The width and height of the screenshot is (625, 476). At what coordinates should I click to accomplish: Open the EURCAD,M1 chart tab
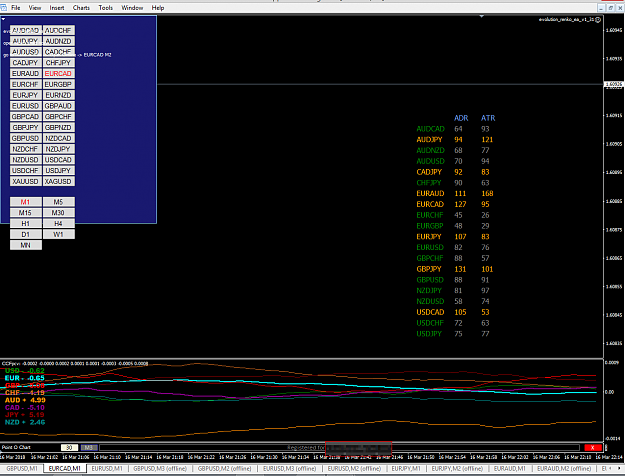coord(65,469)
